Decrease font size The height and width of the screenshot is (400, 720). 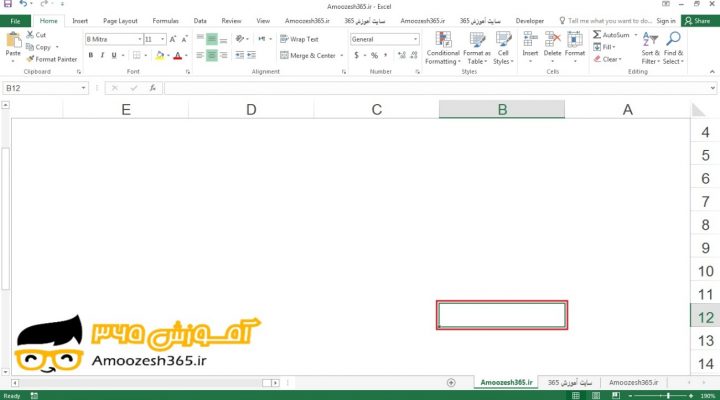184,39
